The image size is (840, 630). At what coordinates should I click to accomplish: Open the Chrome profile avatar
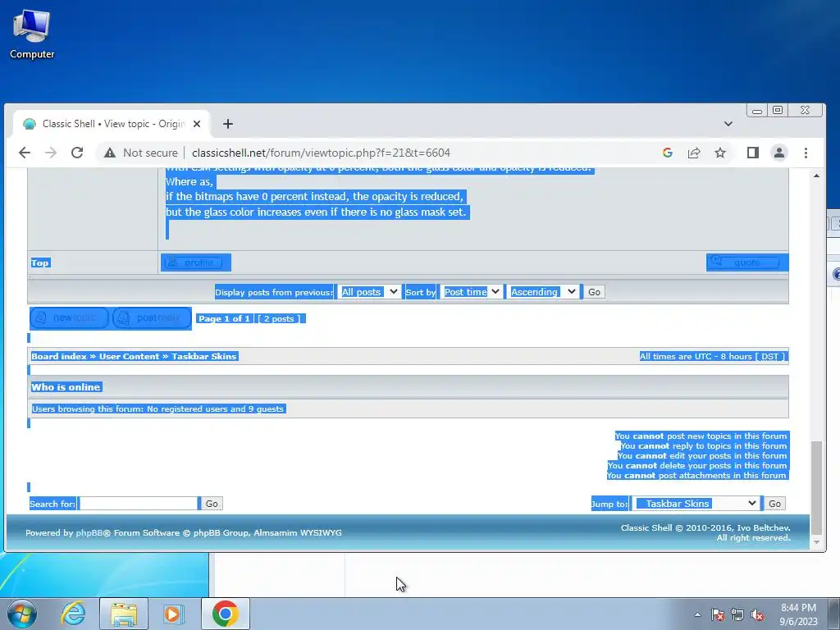tap(779, 153)
